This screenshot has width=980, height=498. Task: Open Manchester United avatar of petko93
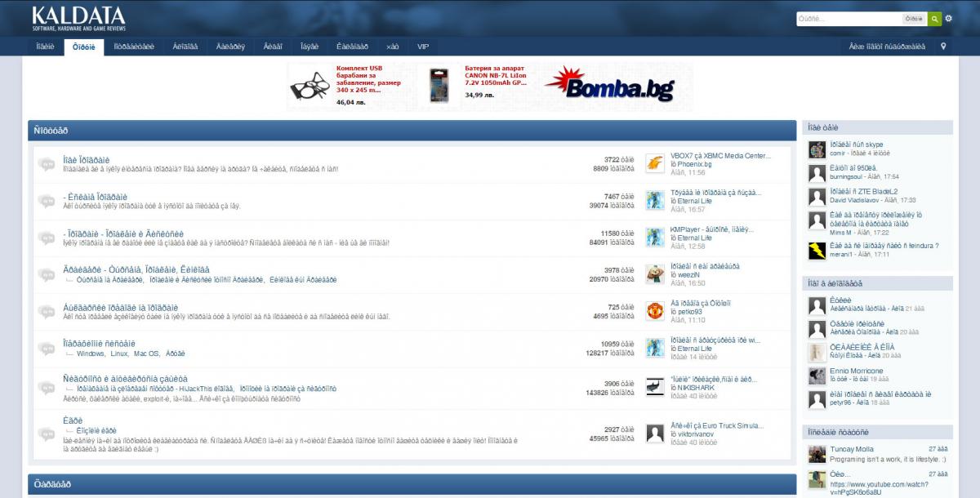[654, 310]
